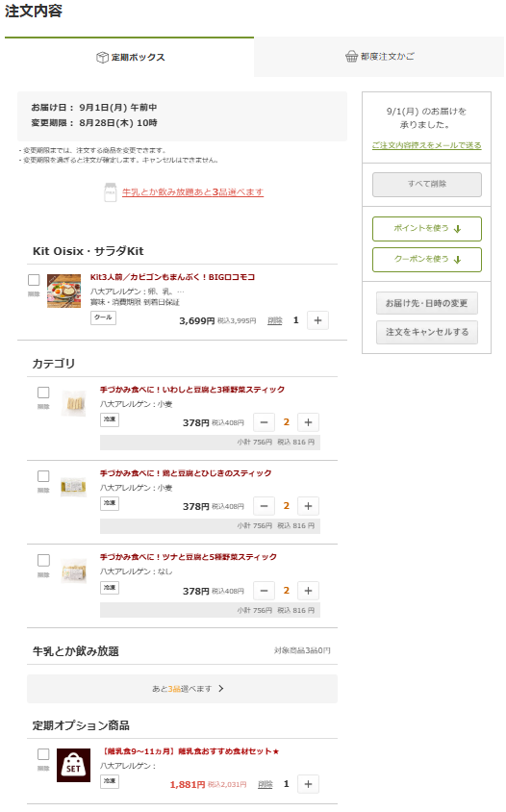The width and height of the screenshot is (506, 812).
Task: Open あと3品選べます chevron row
Action: coord(183,689)
